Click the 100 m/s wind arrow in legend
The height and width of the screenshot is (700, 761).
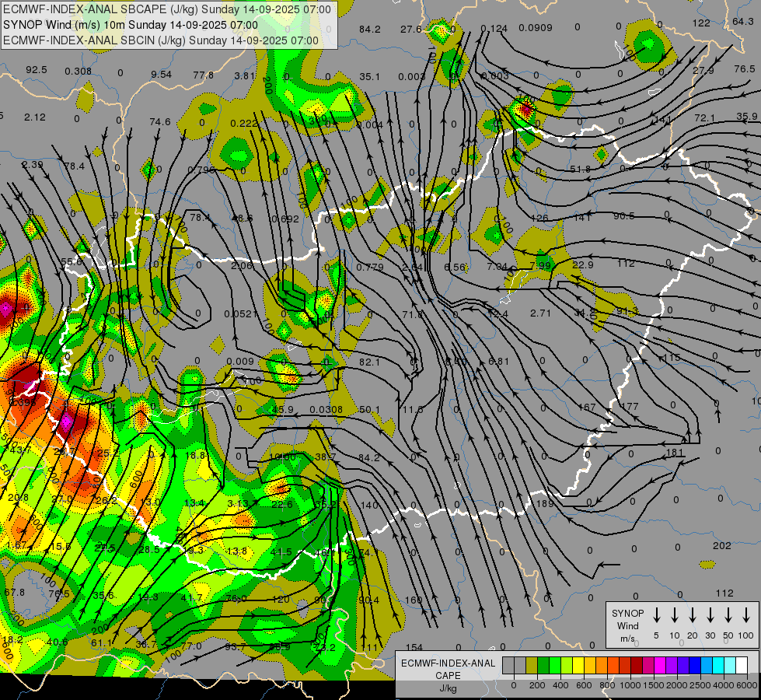coord(746,615)
